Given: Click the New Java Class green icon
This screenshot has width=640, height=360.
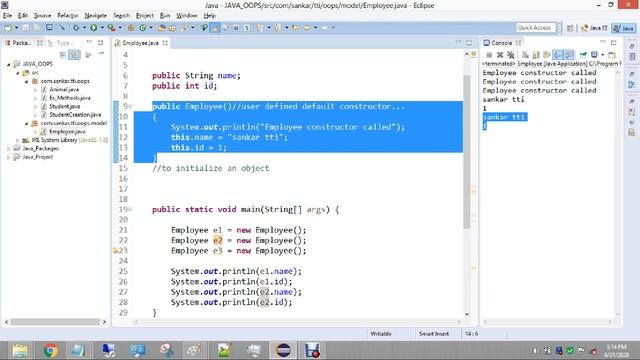Looking at the screenshot, I should tap(142, 28).
